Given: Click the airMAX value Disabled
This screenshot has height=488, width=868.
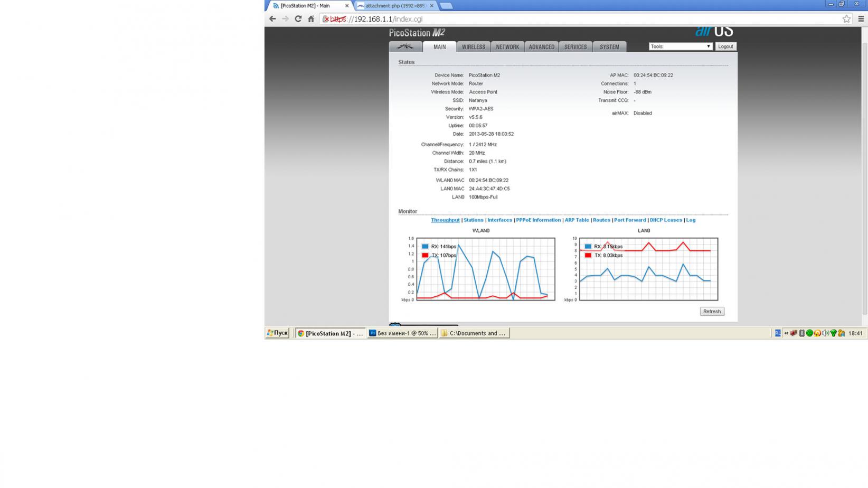Looking at the screenshot, I should (x=643, y=113).
